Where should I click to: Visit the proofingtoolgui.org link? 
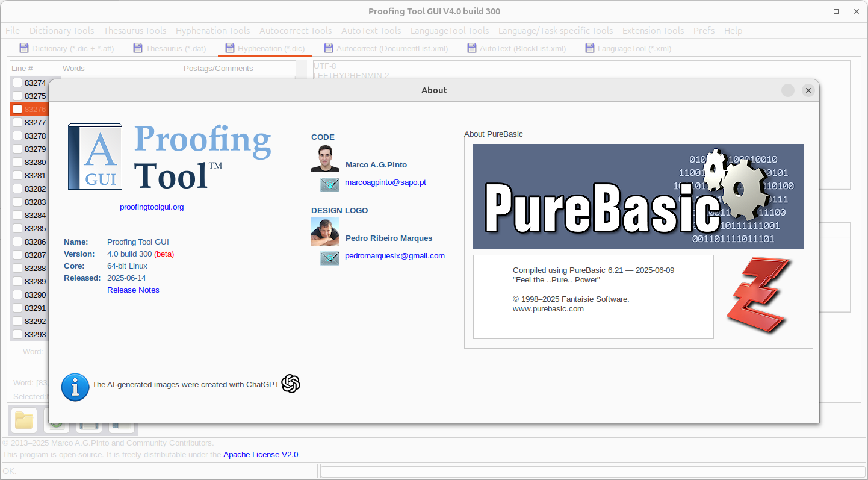click(x=152, y=207)
